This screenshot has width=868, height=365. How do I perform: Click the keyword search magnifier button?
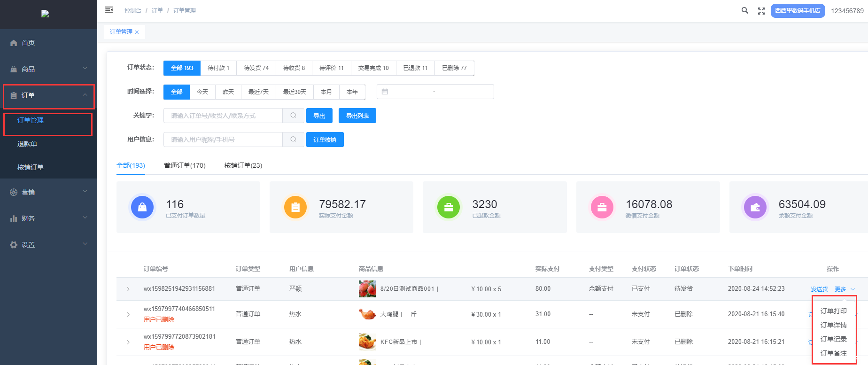point(293,116)
